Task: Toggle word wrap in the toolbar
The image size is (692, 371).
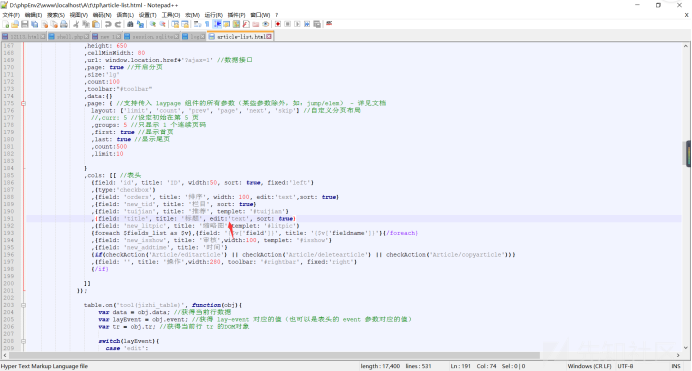Action: pyautogui.click(x=197, y=24)
